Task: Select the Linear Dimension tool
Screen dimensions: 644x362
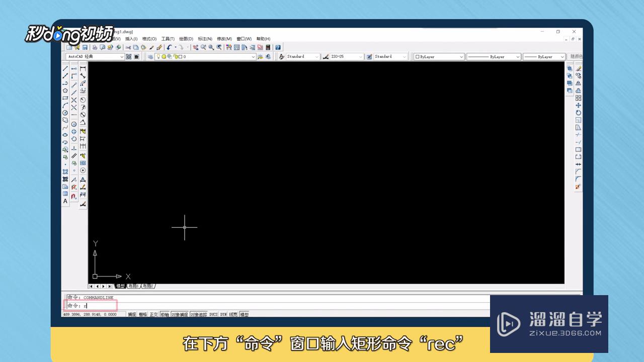Action: click(x=83, y=68)
